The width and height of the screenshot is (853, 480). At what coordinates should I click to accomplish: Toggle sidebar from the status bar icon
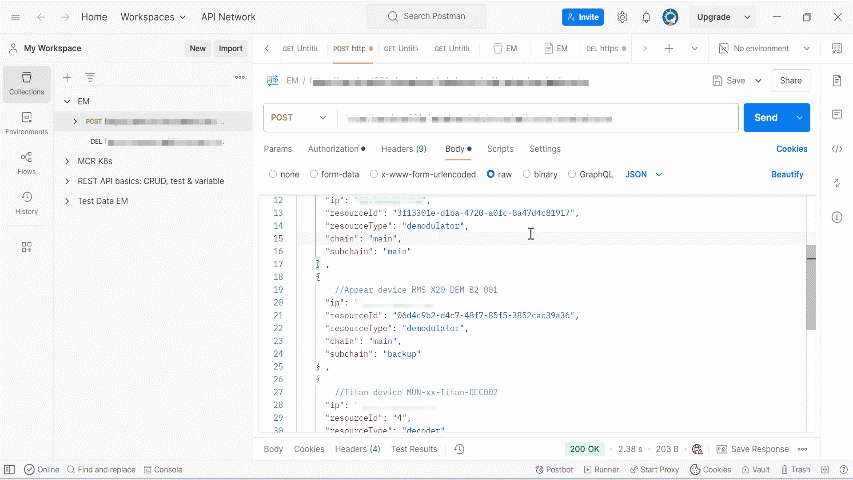click(x=9, y=470)
